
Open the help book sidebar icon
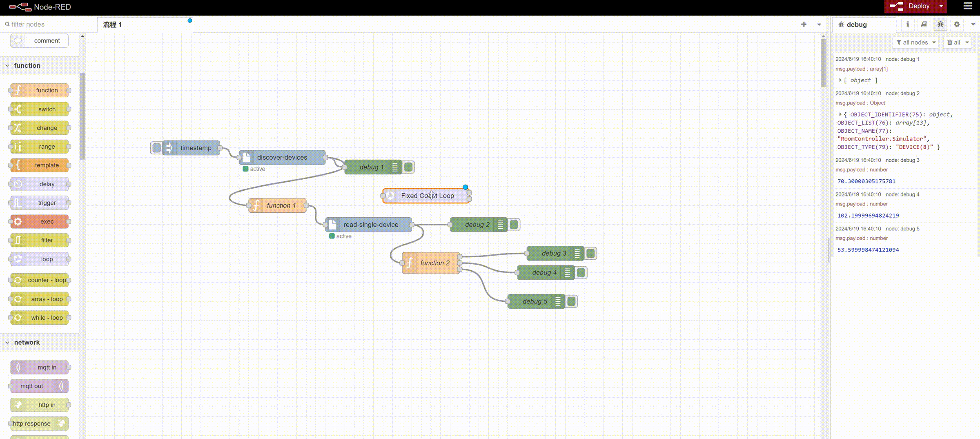(x=924, y=25)
